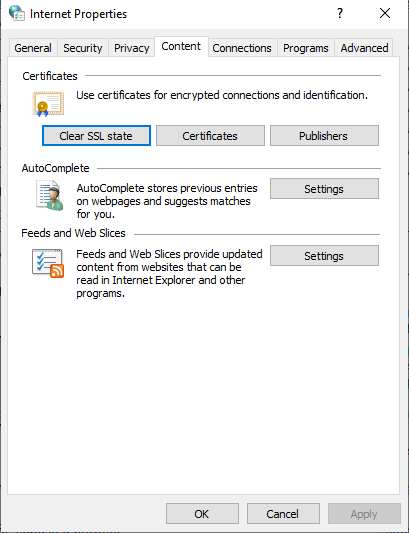409x533 pixels.
Task: Switch to the General tab
Action: coord(33,48)
